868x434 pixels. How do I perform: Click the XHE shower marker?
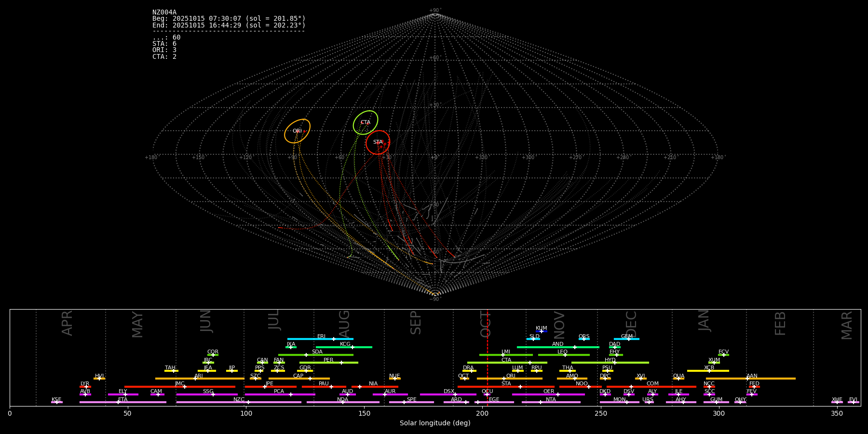pos(837,402)
